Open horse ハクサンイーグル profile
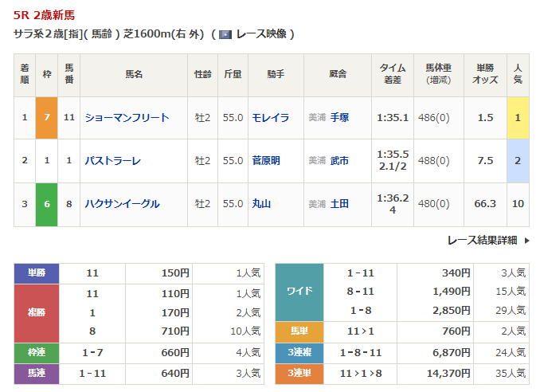The width and height of the screenshot is (540, 392). (122, 204)
